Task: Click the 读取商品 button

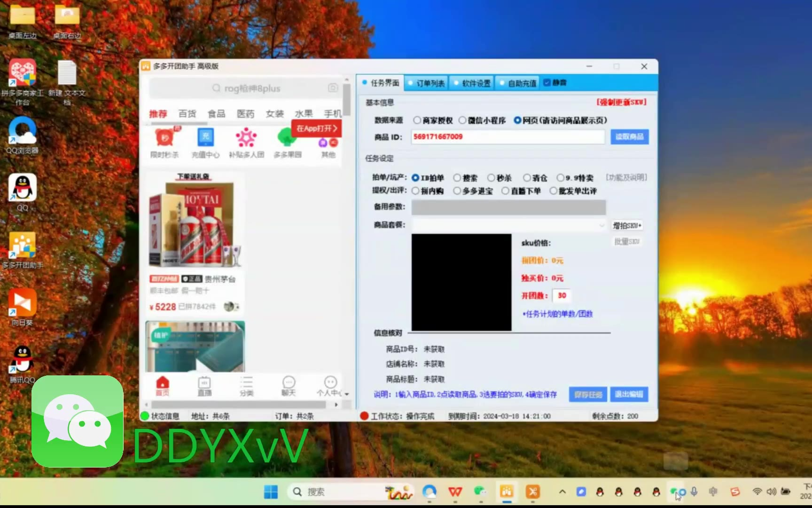Action: 630,137
